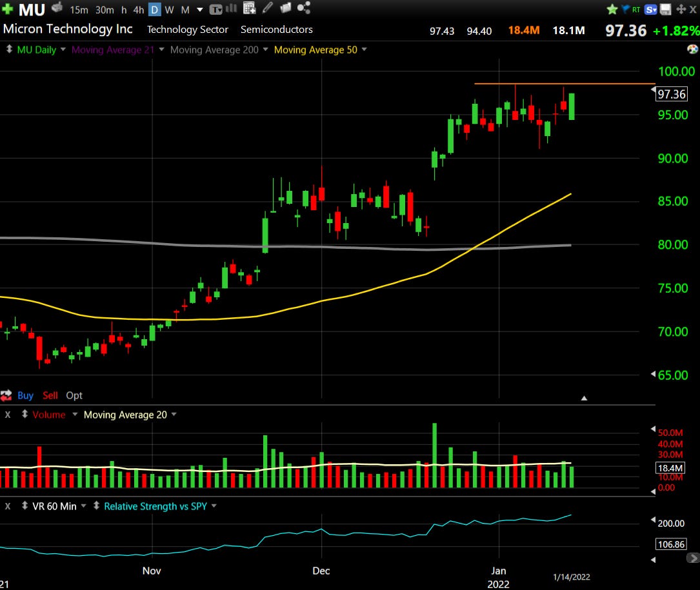This screenshot has width=700, height=590.
Task: Open the VR 60 Min dropdown arrow
Action: (83, 506)
